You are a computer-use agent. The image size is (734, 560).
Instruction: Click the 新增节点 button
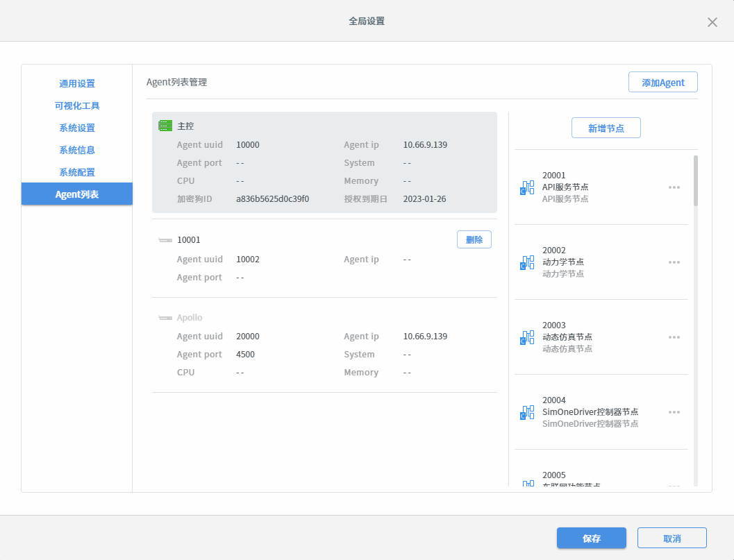point(606,128)
